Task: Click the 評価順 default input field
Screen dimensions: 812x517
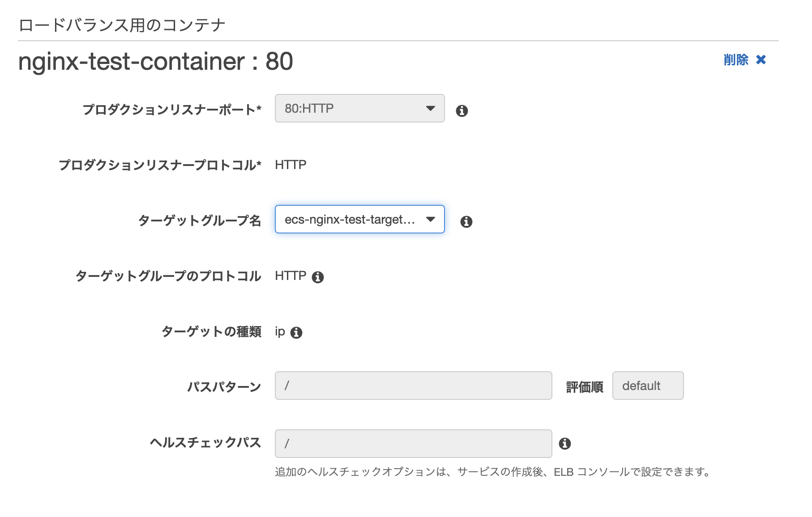Action: point(648,386)
